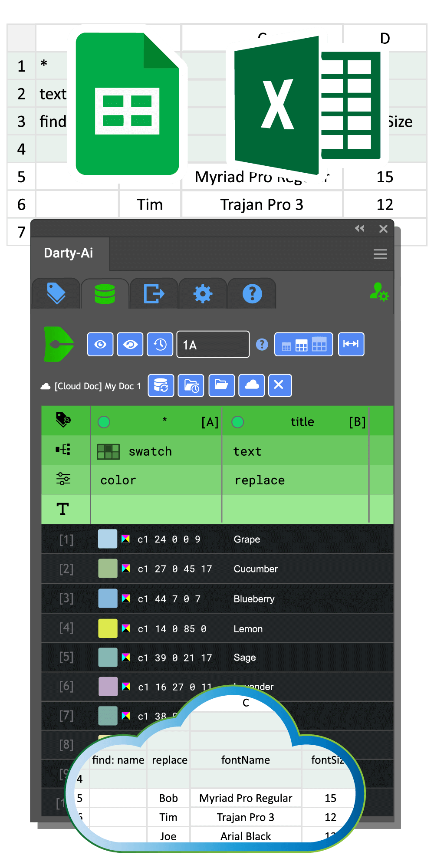Click the 1A range input field
This screenshot has width=434, height=868.
213,345
